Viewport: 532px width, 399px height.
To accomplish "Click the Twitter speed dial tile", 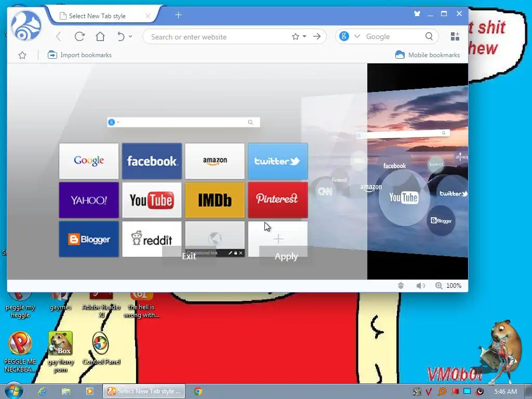I will pos(278,161).
